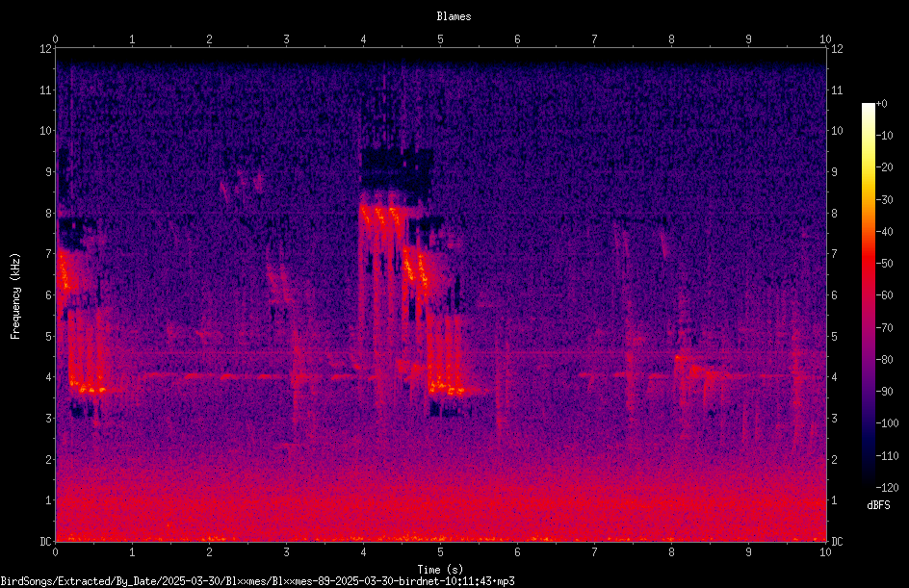The image size is (909, 588).
Task: Click the '-20' colorbar label
Action: tap(884, 167)
